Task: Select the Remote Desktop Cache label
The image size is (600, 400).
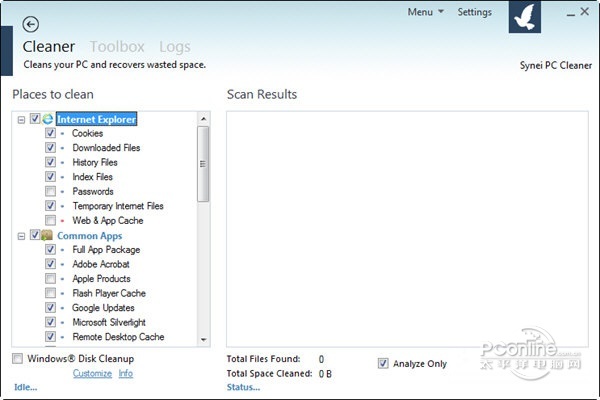Action: [x=119, y=337]
